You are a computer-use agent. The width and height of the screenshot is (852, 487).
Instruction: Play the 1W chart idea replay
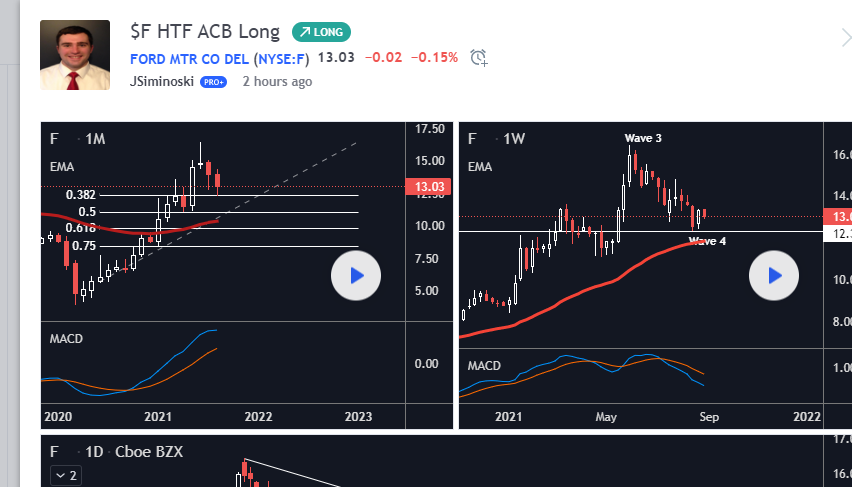click(x=773, y=275)
